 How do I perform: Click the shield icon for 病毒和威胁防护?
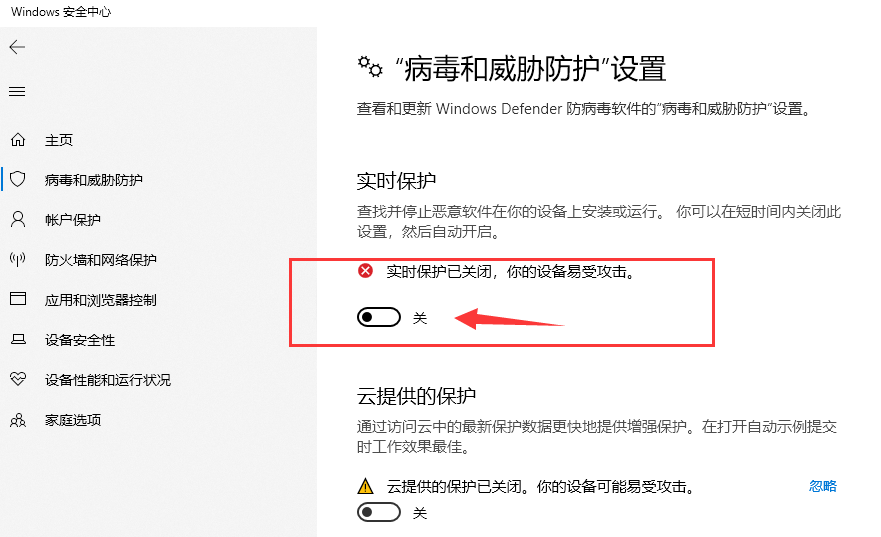(18, 179)
